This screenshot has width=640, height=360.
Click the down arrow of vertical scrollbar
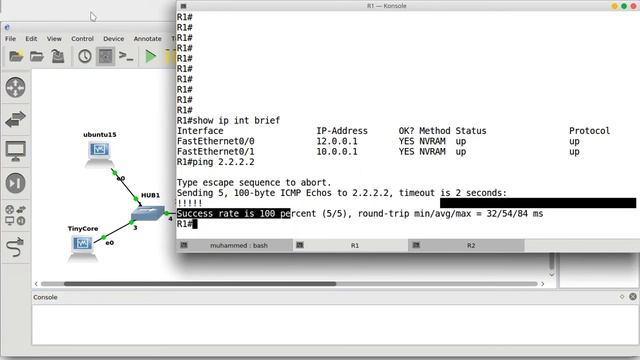coord(551,275)
